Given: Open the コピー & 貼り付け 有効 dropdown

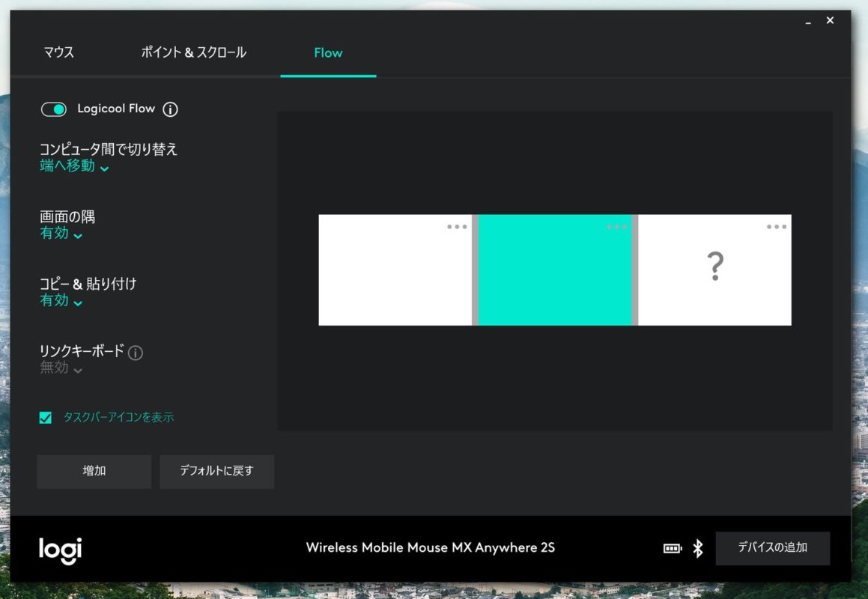Looking at the screenshot, I should [61, 300].
